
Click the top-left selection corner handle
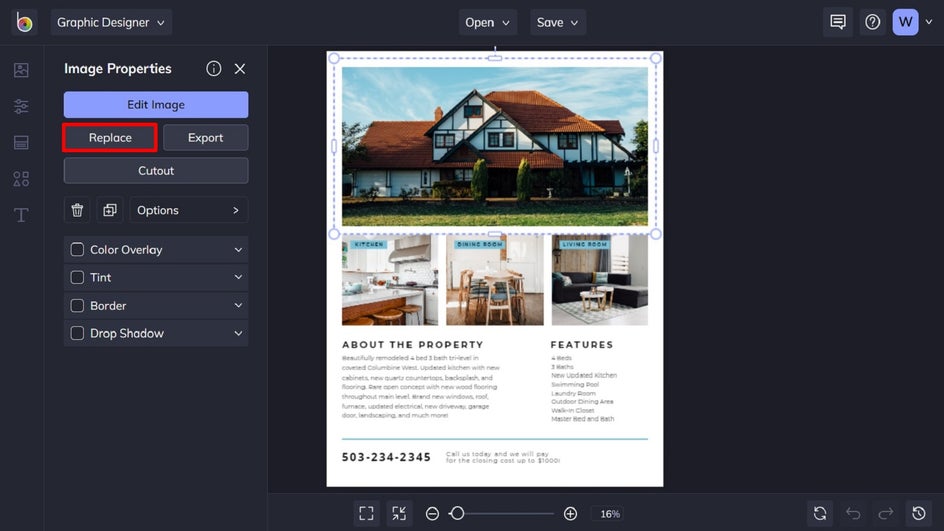point(334,58)
